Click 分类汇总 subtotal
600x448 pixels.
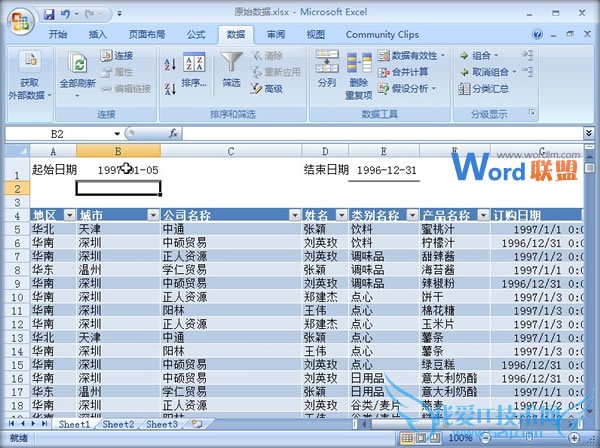click(x=484, y=89)
